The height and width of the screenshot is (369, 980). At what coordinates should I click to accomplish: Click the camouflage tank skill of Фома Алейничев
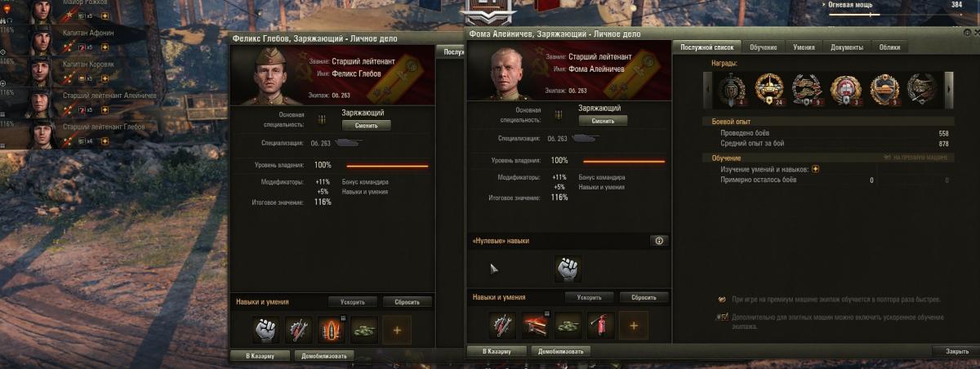tap(568, 325)
